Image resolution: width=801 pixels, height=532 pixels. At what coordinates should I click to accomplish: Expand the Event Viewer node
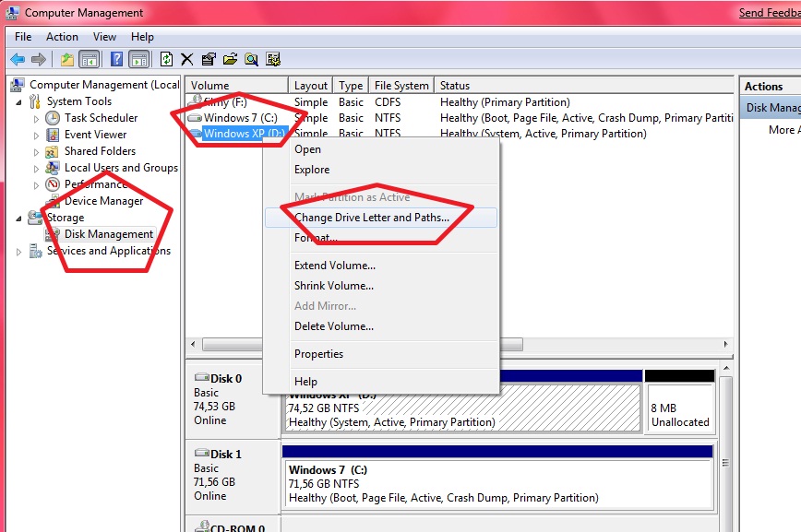(36, 136)
